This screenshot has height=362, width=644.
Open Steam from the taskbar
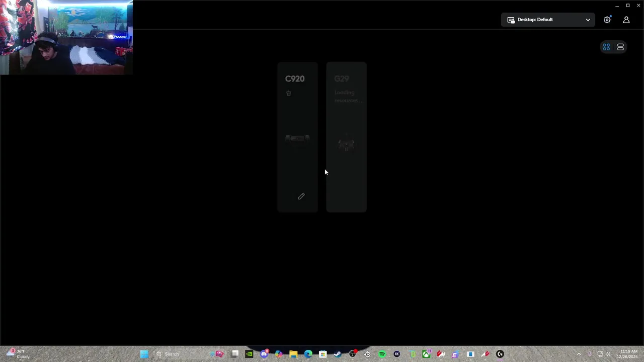337,354
